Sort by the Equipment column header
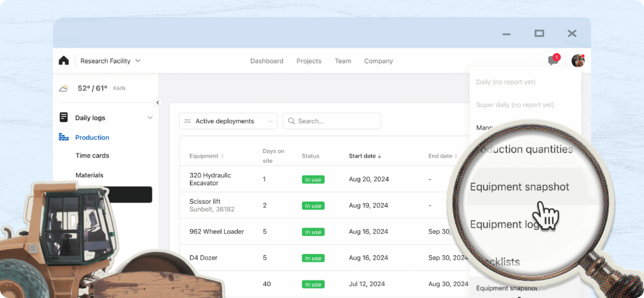644x298 pixels. (x=206, y=156)
